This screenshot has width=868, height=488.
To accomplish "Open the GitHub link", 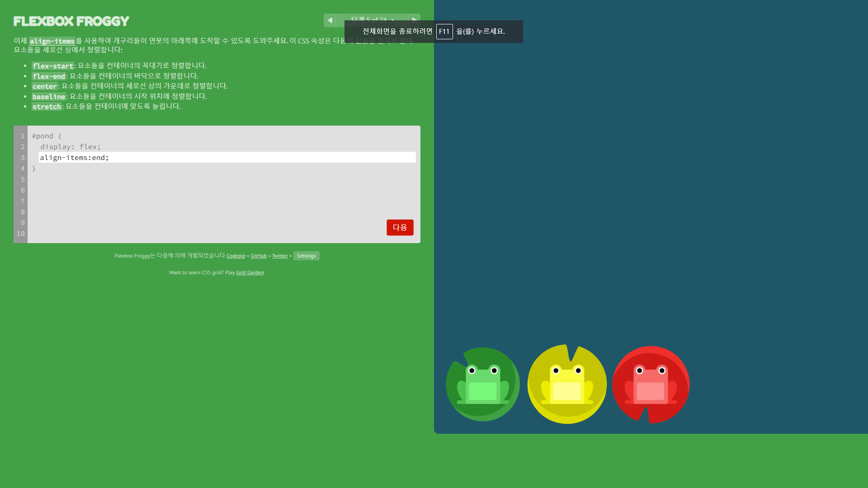I will tap(259, 256).
